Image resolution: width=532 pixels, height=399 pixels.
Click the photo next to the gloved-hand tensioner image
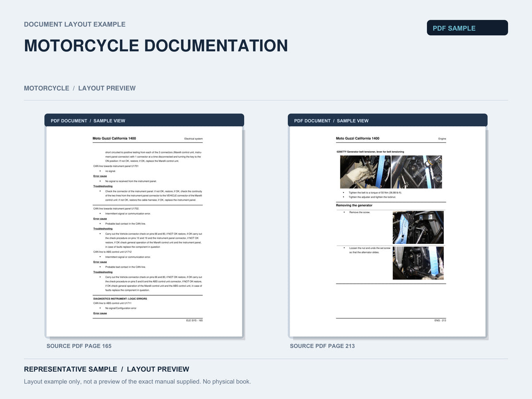click(417, 172)
